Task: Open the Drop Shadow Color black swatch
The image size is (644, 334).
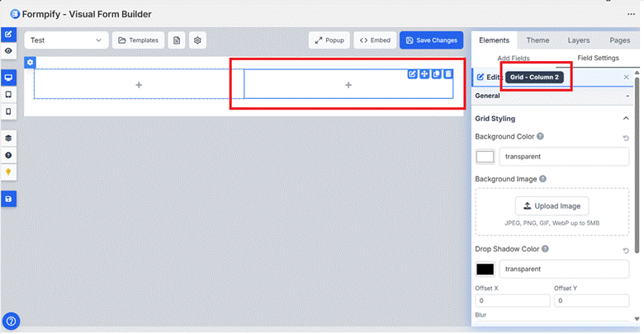Action: [x=485, y=269]
